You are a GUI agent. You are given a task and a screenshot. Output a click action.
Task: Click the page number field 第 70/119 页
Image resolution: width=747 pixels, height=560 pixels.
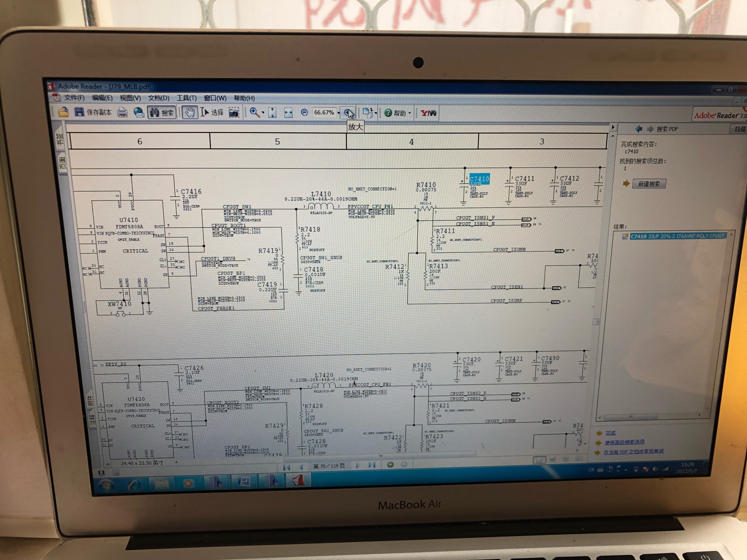[329, 466]
